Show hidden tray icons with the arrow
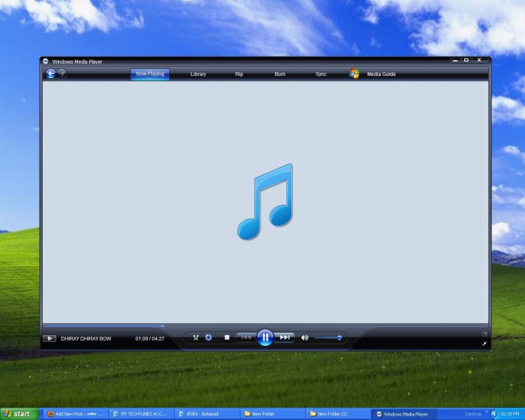525x420 pixels. tap(495, 414)
